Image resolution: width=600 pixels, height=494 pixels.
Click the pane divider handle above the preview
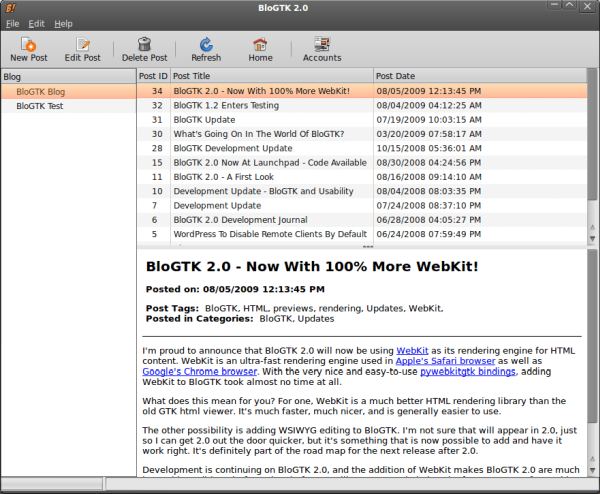point(368,247)
